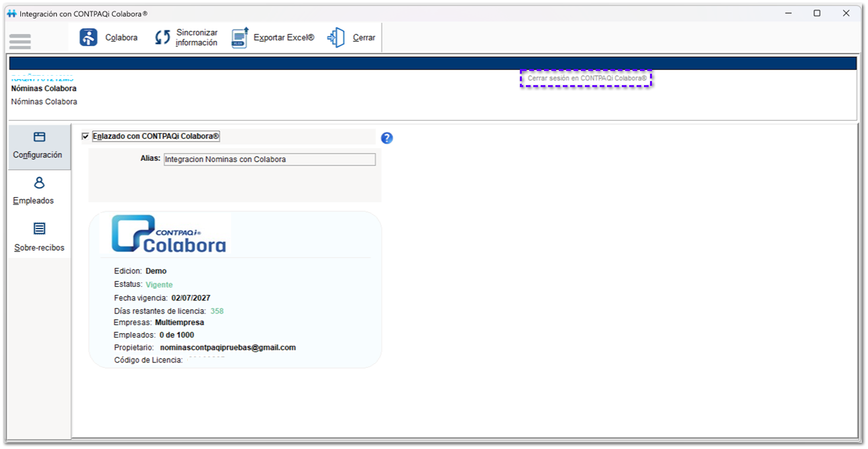Click the Vigente status value

click(159, 285)
